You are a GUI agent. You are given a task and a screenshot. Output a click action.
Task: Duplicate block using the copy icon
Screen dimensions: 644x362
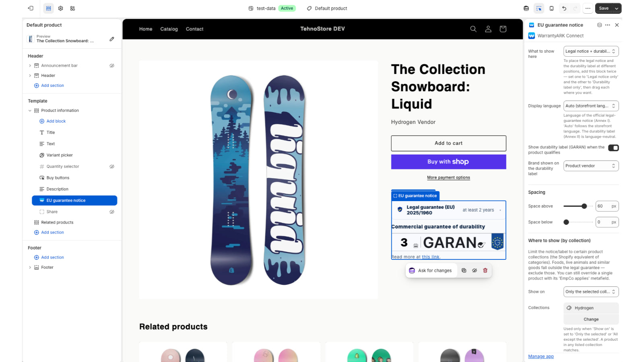[x=464, y=271]
